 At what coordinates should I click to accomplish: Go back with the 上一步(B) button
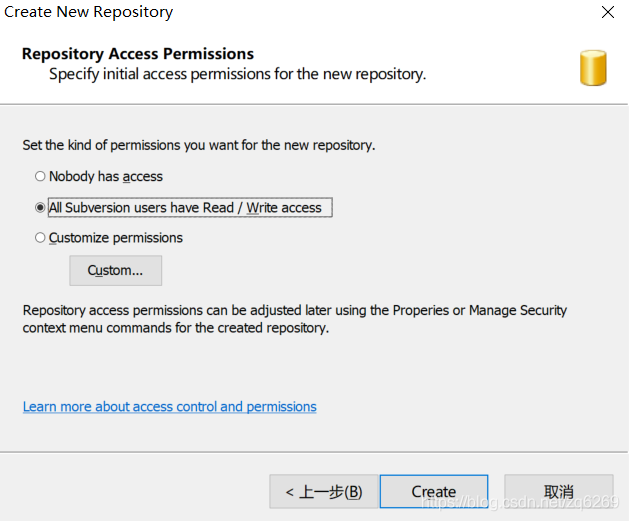click(324, 492)
